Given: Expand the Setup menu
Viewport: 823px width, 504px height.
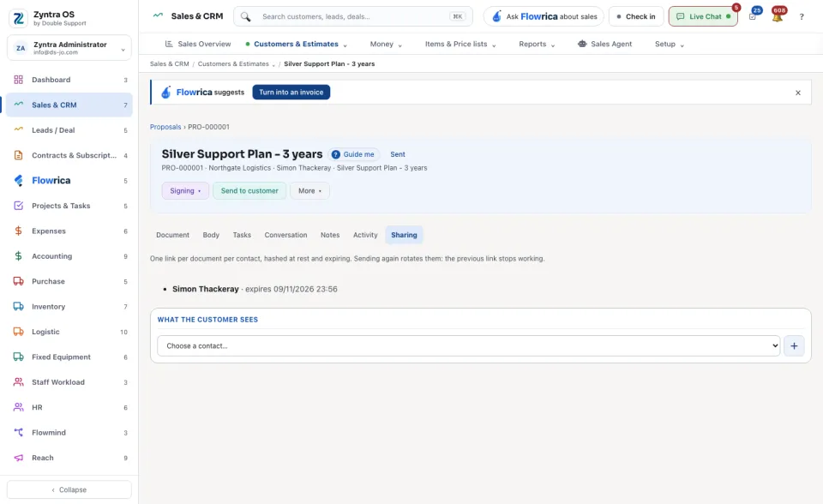Looking at the screenshot, I should [670, 44].
